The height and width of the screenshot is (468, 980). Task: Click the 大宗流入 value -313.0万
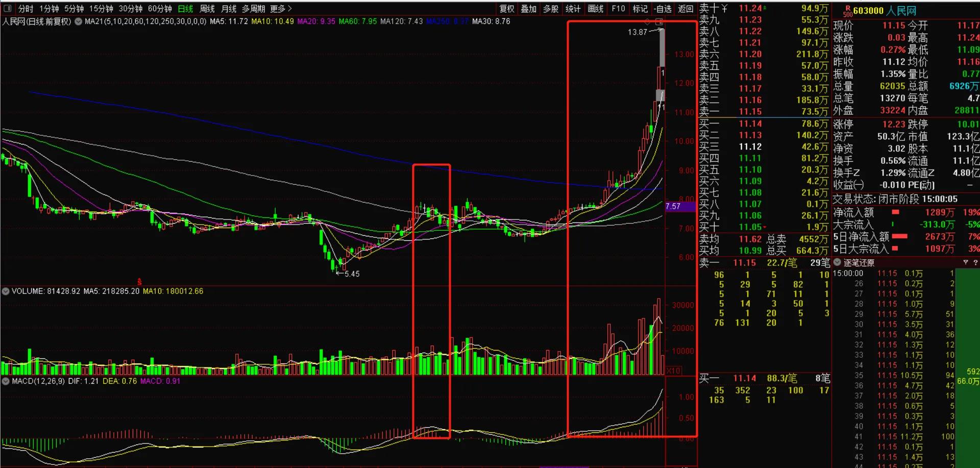tap(937, 225)
